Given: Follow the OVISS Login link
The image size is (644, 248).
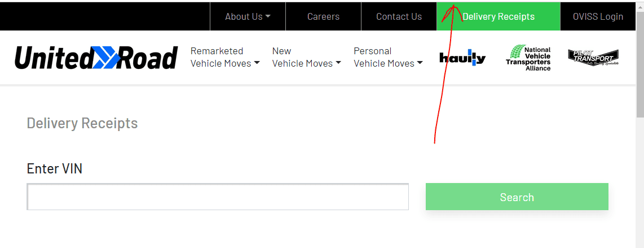Looking at the screenshot, I should coord(598,16).
